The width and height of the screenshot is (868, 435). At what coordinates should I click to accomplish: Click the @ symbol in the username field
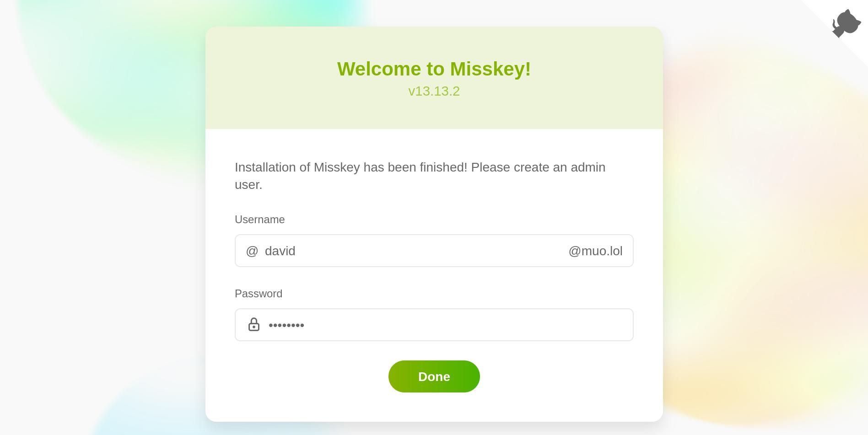click(252, 251)
